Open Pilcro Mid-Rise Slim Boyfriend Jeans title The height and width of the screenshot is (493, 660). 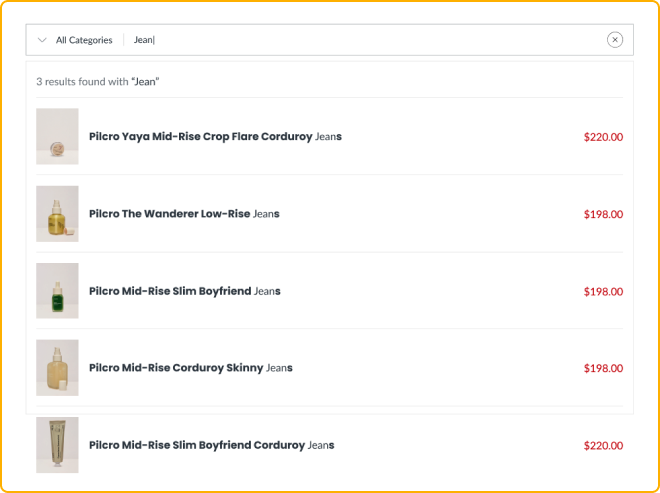coord(184,291)
